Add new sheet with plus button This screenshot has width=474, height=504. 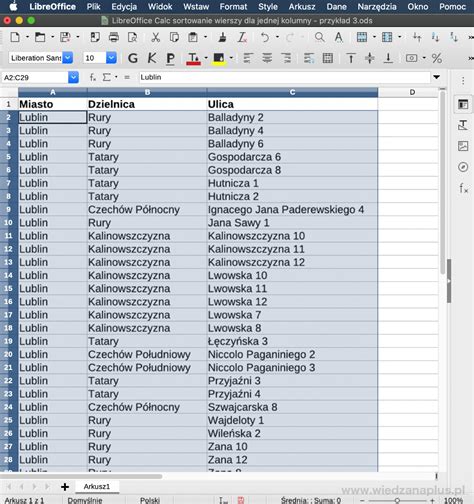[65, 487]
